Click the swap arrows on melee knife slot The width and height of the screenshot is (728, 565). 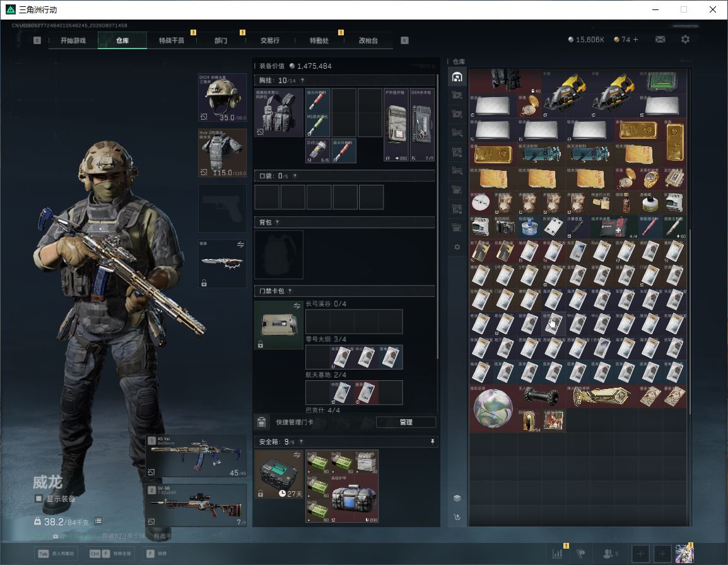240,245
